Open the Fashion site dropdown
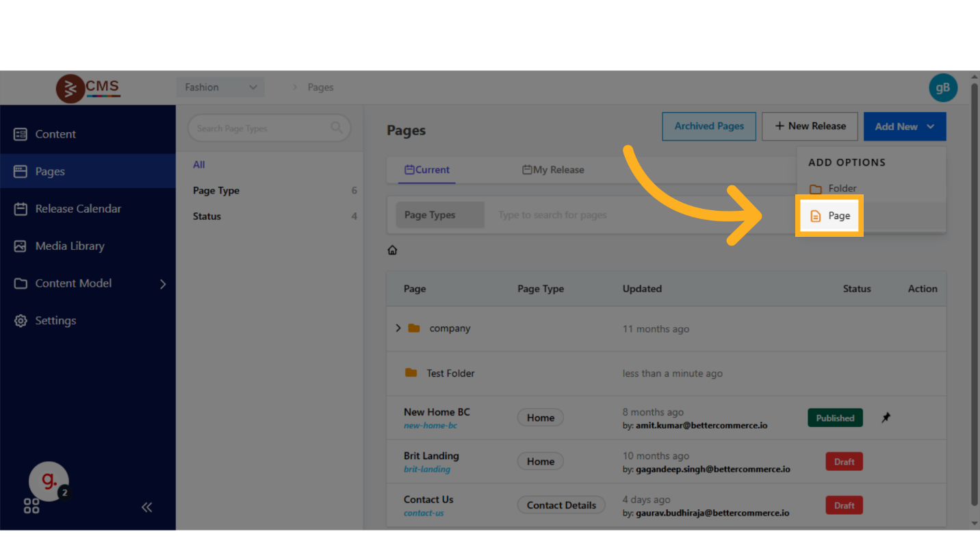The width and height of the screenshot is (980, 551). pos(220,88)
